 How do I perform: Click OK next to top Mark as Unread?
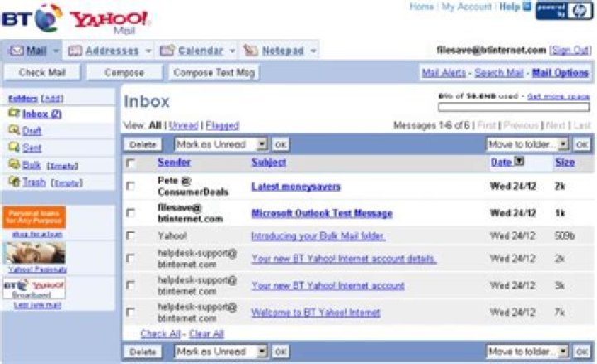pyautogui.click(x=280, y=144)
